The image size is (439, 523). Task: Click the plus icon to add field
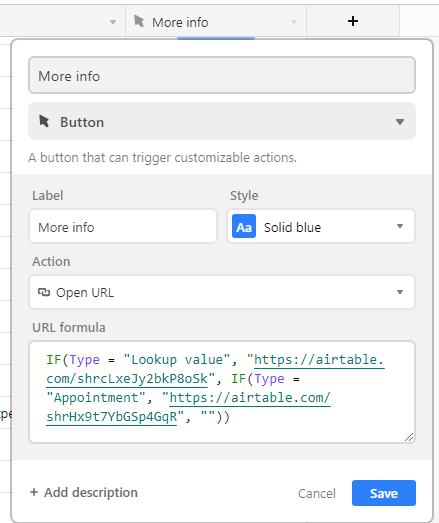click(353, 21)
